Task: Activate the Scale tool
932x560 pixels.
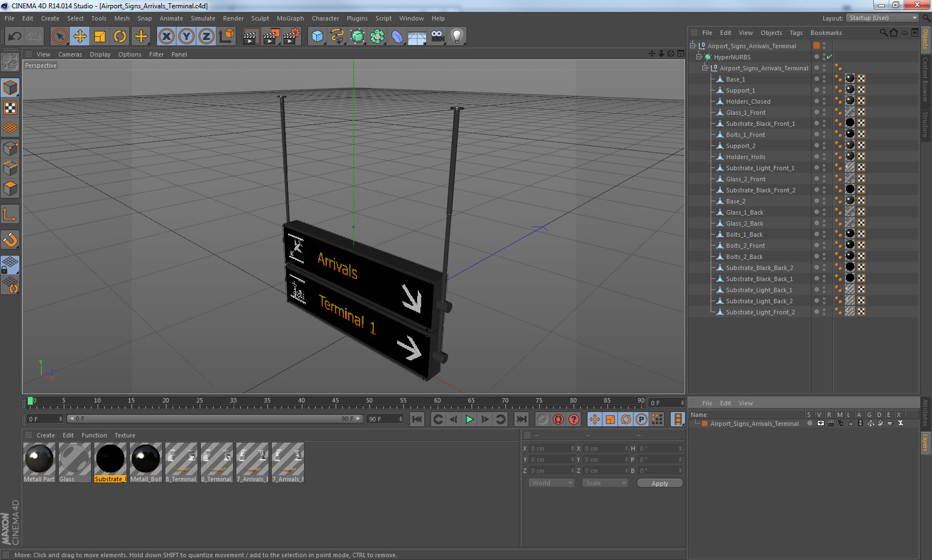Action: 100,37
